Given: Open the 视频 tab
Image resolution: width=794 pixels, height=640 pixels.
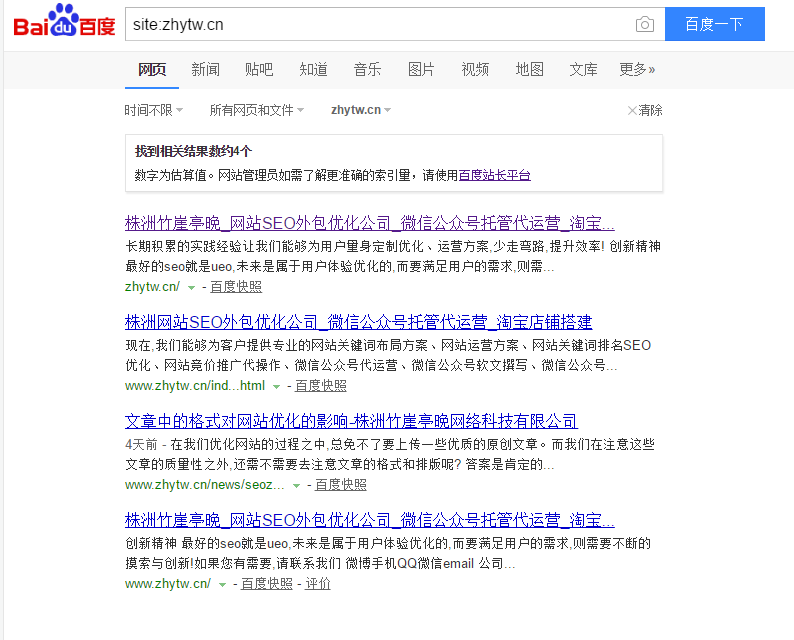Looking at the screenshot, I should pyautogui.click(x=475, y=69).
